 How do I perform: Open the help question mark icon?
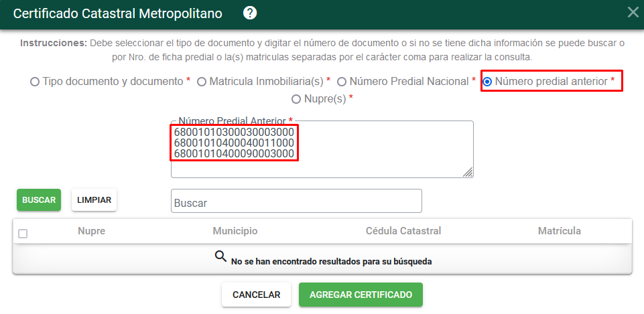point(250,13)
